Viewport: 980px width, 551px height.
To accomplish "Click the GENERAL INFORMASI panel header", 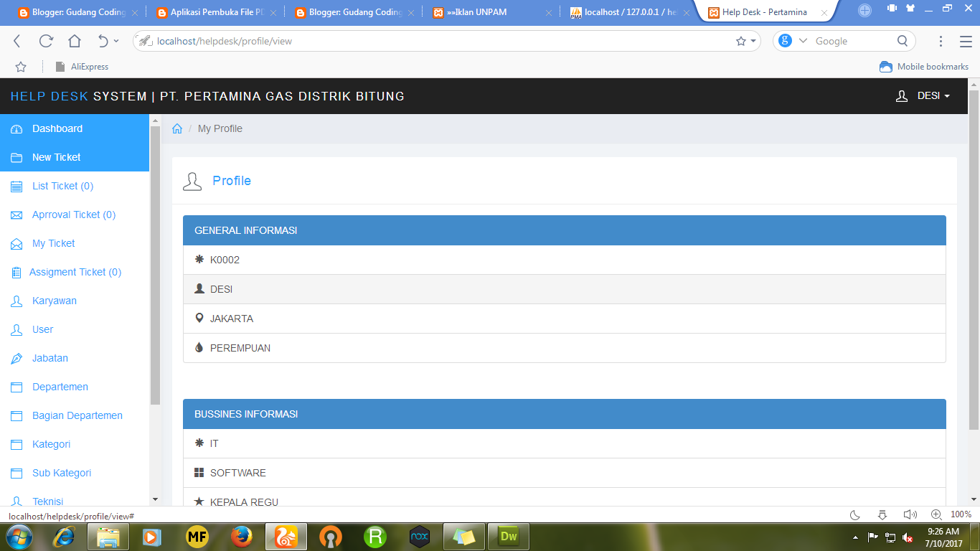I will point(565,230).
